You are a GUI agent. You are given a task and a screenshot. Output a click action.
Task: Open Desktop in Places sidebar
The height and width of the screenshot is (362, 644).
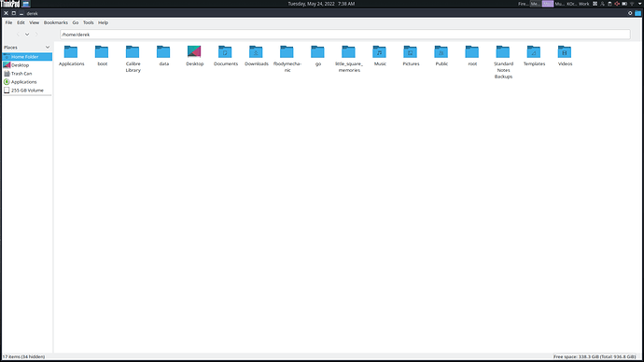27,65
